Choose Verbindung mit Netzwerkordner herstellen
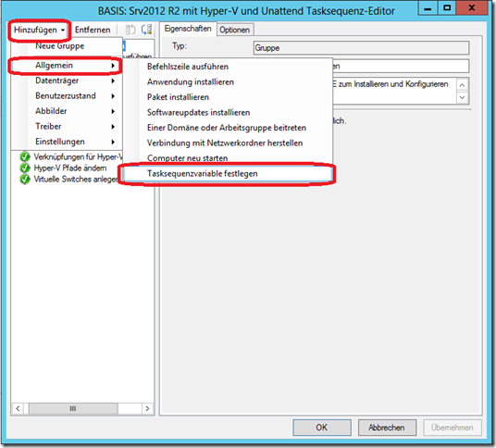This screenshot has height=448, width=496. (x=228, y=143)
